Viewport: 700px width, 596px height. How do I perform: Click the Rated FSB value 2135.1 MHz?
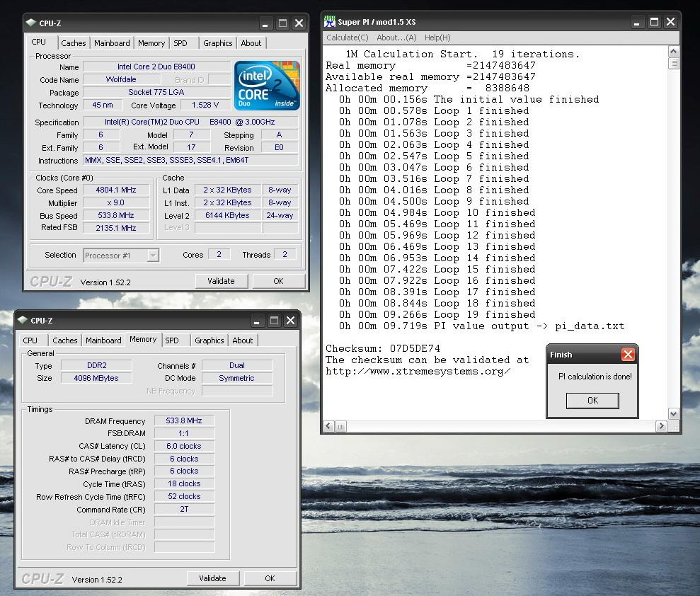coord(116,228)
